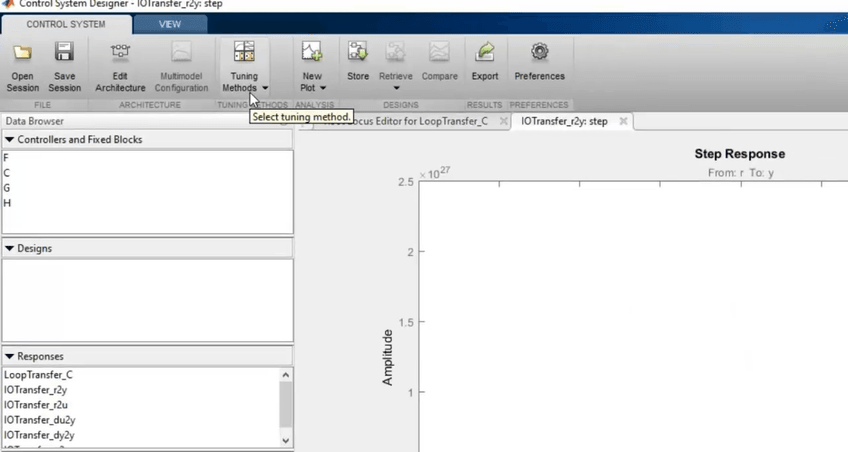The height and width of the screenshot is (452, 848).
Task: Click the New Plot icon
Action: click(x=312, y=53)
